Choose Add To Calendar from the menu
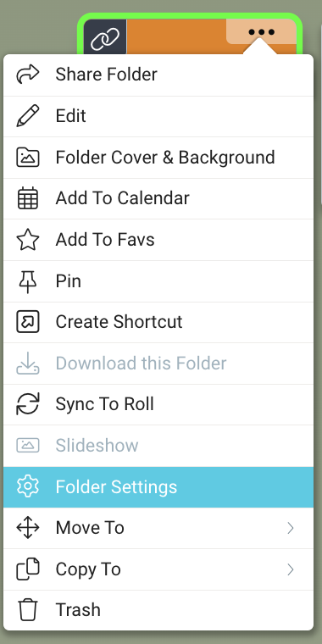 [x=158, y=198]
